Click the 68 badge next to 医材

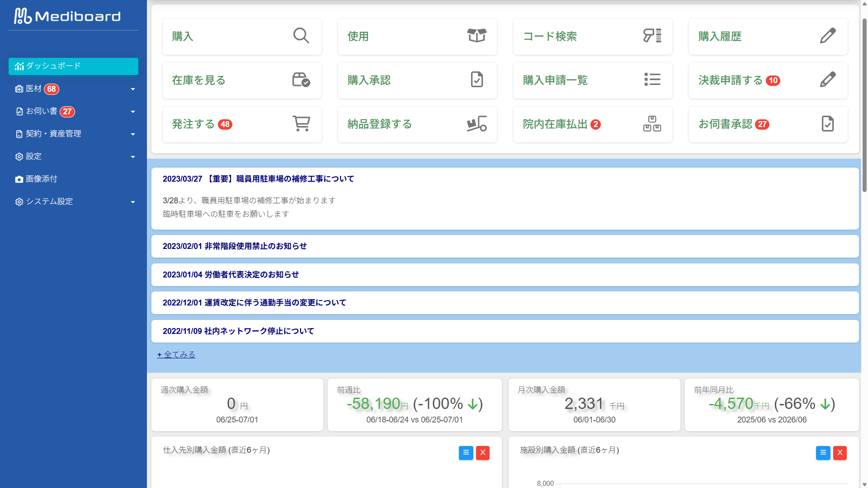pos(52,89)
